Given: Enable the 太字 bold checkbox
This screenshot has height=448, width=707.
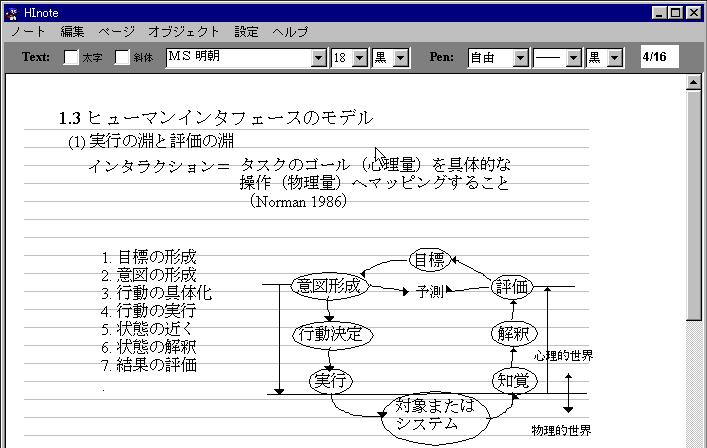Looking at the screenshot, I should point(71,58).
